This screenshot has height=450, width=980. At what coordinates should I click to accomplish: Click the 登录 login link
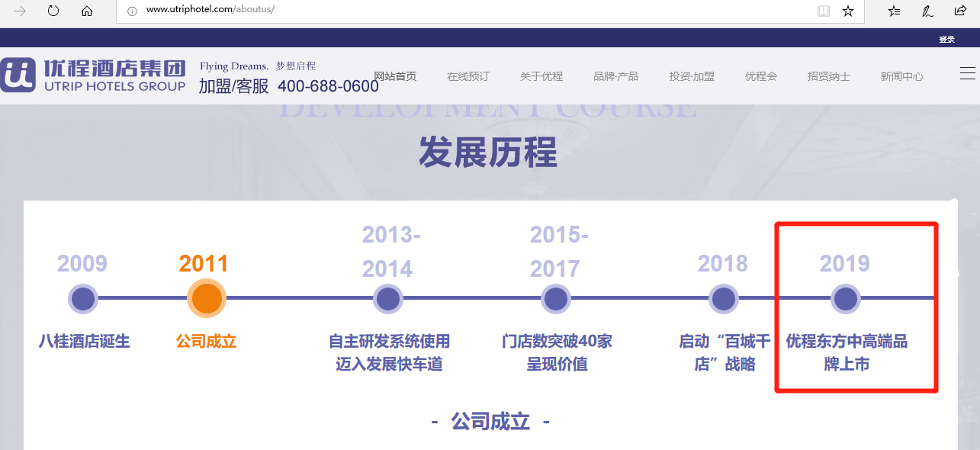[x=946, y=39]
